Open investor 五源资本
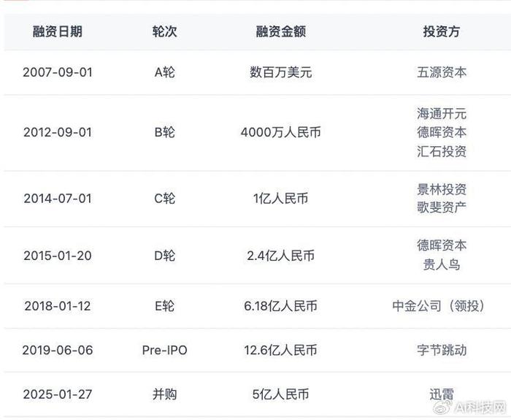The image size is (511, 420). coord(442,72)
